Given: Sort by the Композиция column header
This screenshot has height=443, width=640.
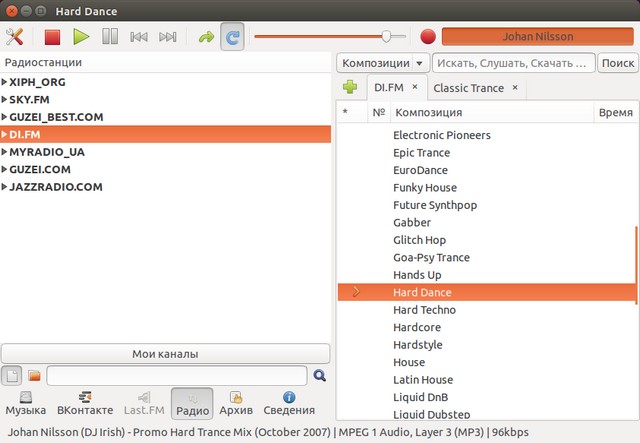Looking at the screenshot, I should [492, 112].
